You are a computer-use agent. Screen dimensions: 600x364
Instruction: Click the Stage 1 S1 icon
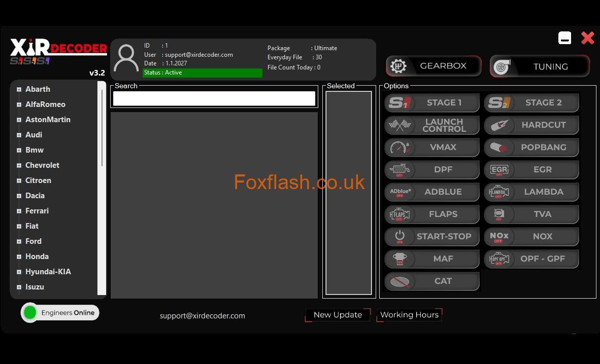click(x=399, y=103)
